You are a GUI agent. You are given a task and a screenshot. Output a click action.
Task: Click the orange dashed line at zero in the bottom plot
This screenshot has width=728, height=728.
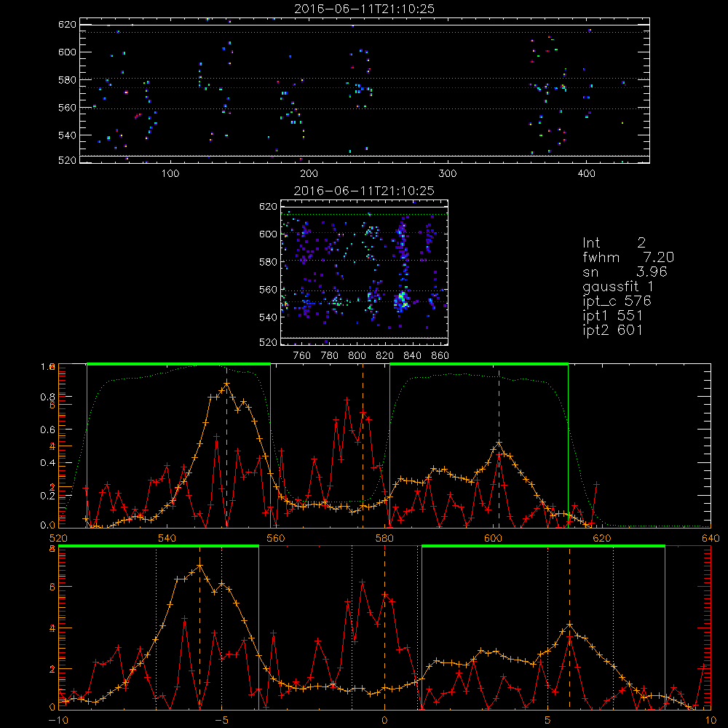click(385, 628)
